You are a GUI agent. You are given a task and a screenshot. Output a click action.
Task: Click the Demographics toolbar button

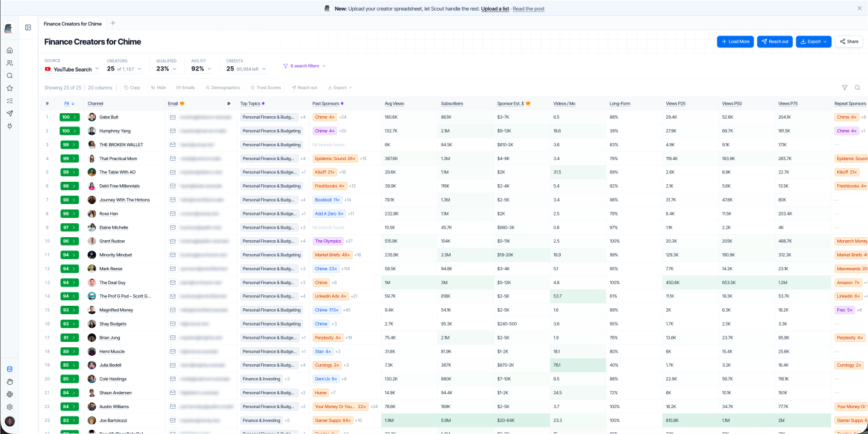click(223, 87)
